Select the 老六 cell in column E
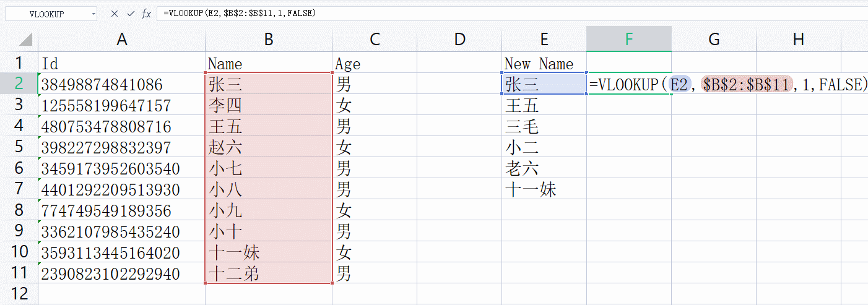Screen dimensions: 868x305 (x=544, y=168)
